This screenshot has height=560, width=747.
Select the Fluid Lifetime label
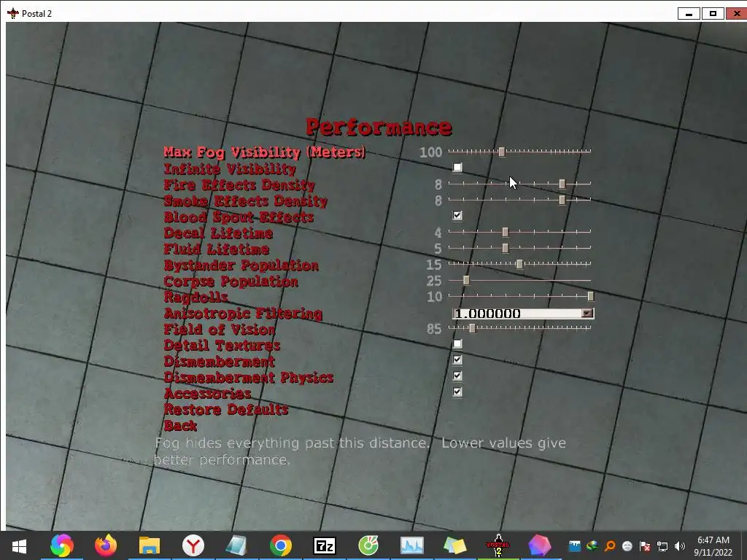coord(217,249)
